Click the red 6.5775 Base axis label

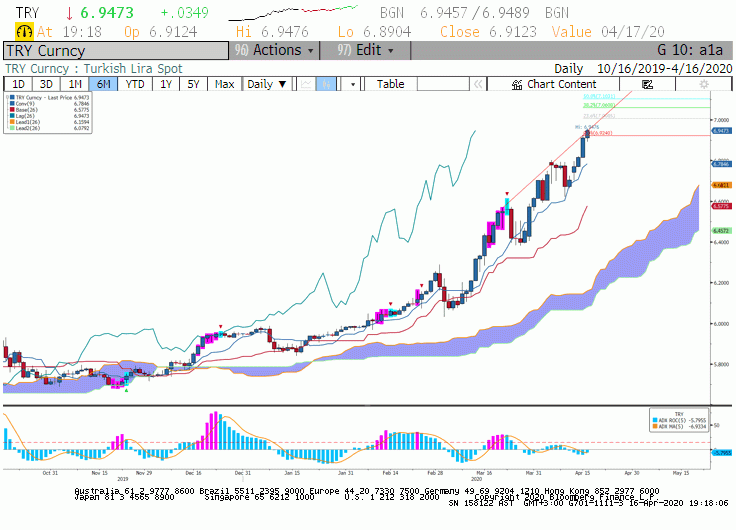pyautogui.click(x=721, y=206)
